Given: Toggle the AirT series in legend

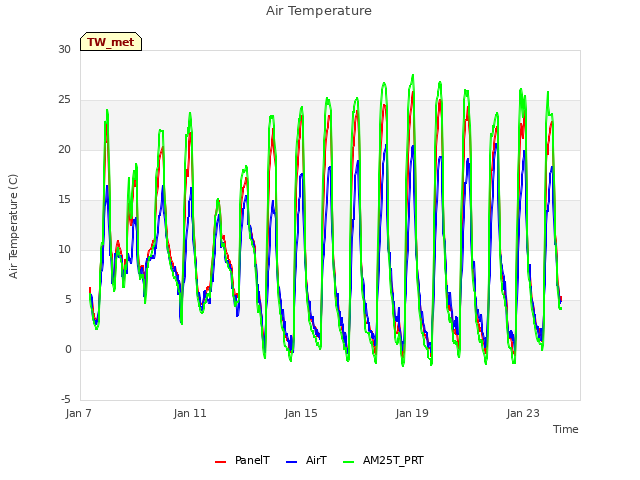Looking at the screenshot, I should pyautogui.click(x=306, y=460).
